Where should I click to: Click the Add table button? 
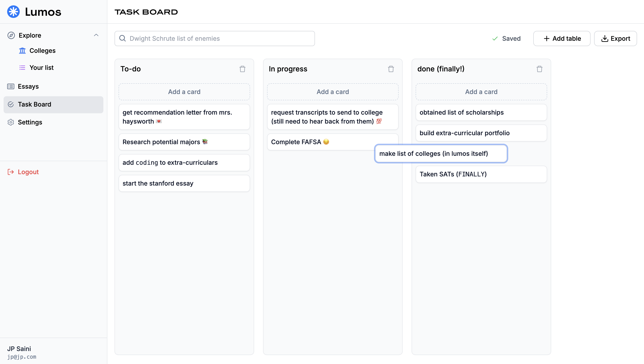tap(561, 39)
